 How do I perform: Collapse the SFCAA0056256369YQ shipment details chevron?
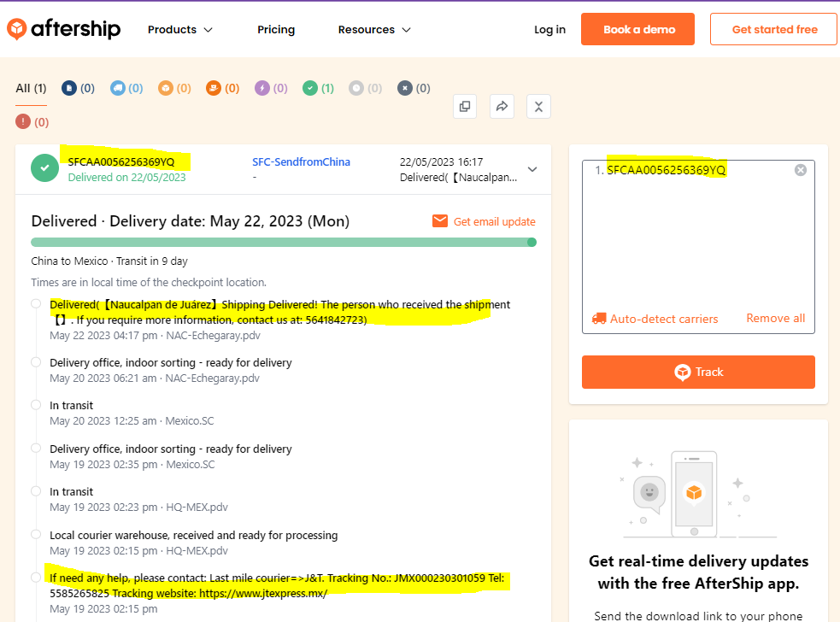[532, 169]
